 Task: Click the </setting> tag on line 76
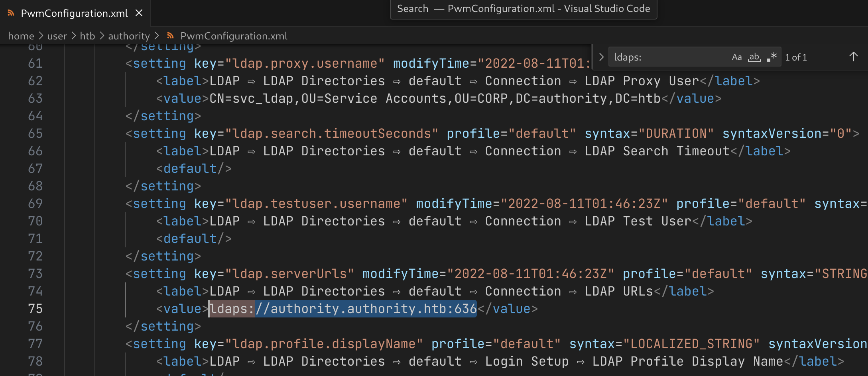[x=163, y=326]
